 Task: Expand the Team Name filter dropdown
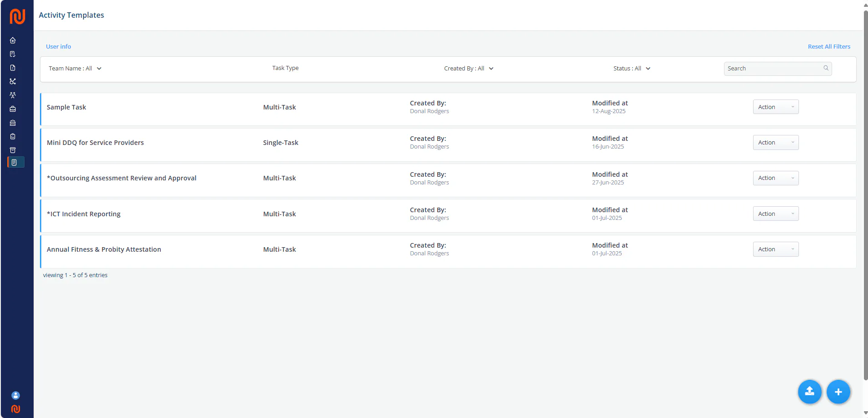(75, 69)
